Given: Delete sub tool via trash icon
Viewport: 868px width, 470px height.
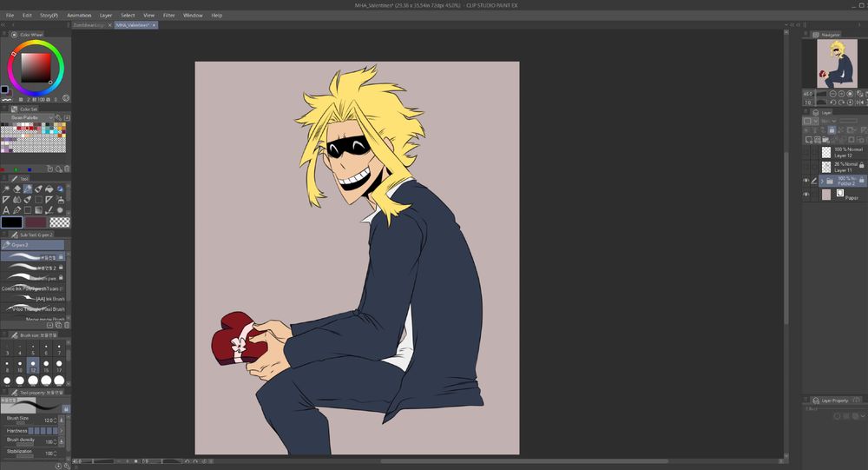Looking at the screenshot, I should pos(67,325).
